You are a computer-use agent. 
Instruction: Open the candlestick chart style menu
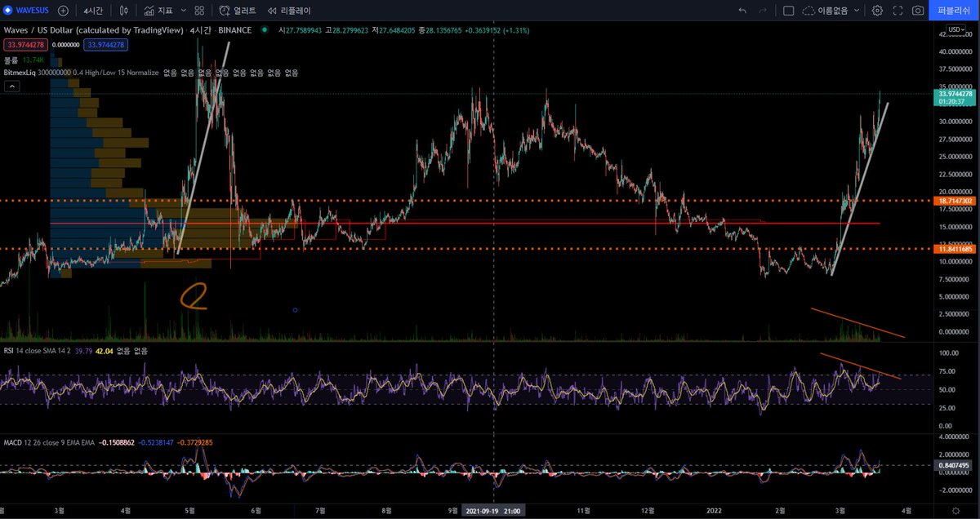point(124,11)
